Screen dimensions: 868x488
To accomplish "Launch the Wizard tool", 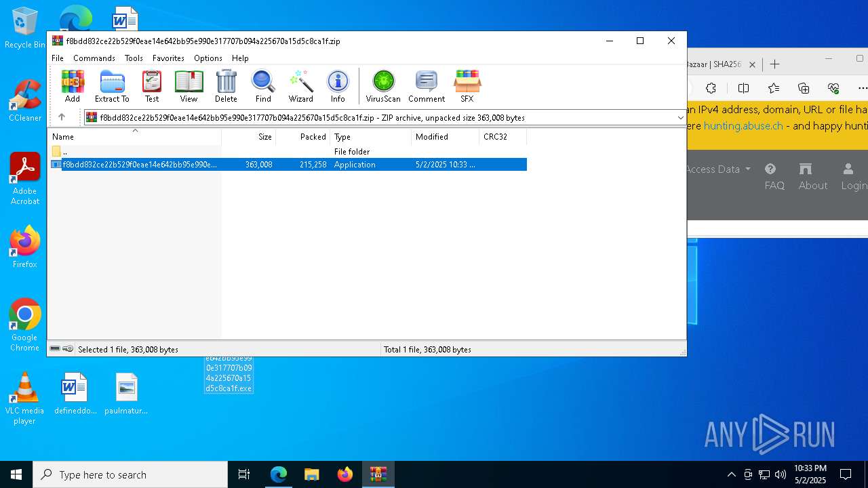I will [x=301, y=86].
